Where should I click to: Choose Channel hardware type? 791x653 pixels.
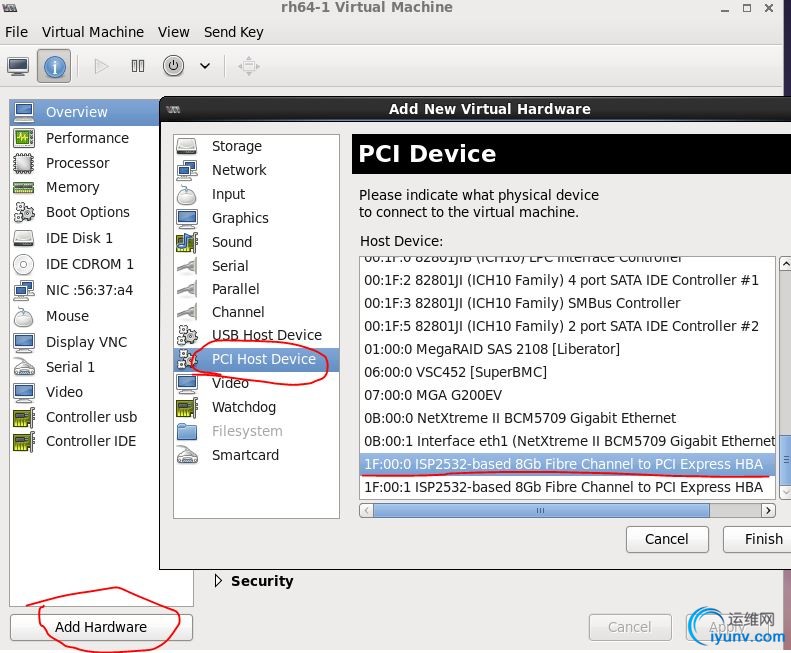[x=256, y=312]
